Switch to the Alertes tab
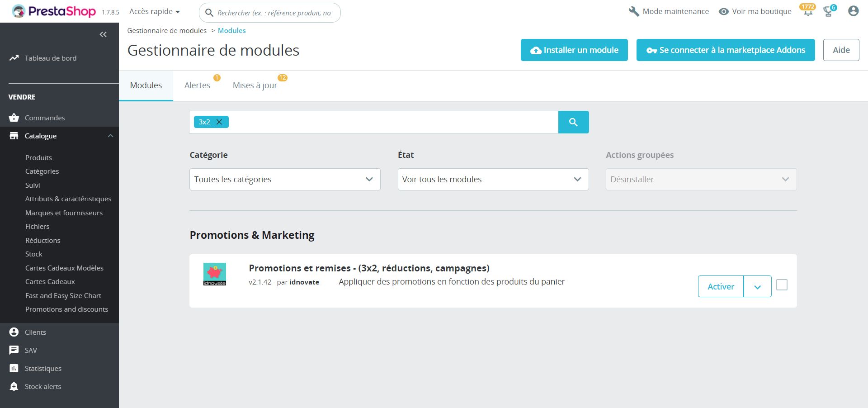Image resolution: width=868 pixels, height=408 pixels. click(197, 85)
